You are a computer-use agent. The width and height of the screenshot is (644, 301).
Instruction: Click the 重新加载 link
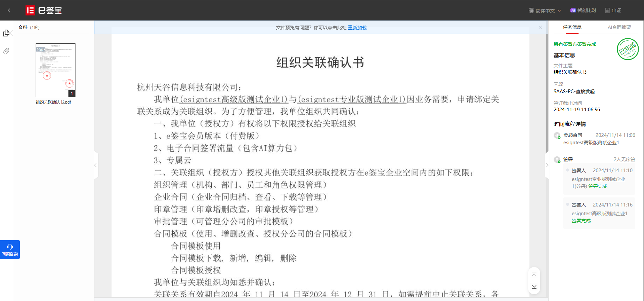point(357,28)
